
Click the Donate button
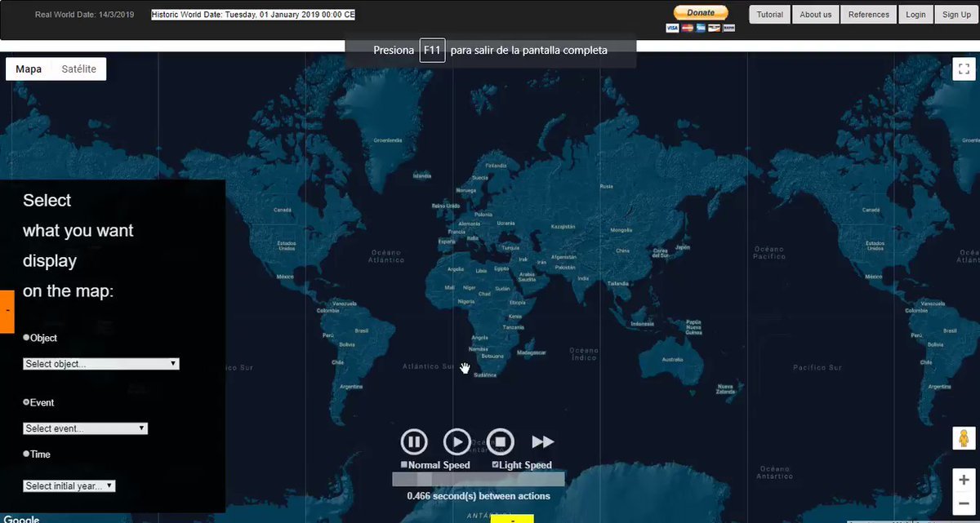point(700,13)
